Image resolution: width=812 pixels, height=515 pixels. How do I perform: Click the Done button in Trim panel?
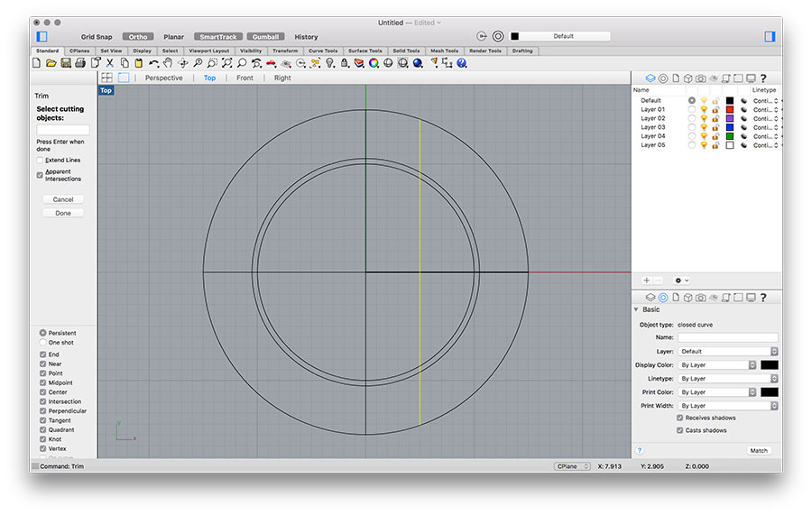(x=63, y=213)
